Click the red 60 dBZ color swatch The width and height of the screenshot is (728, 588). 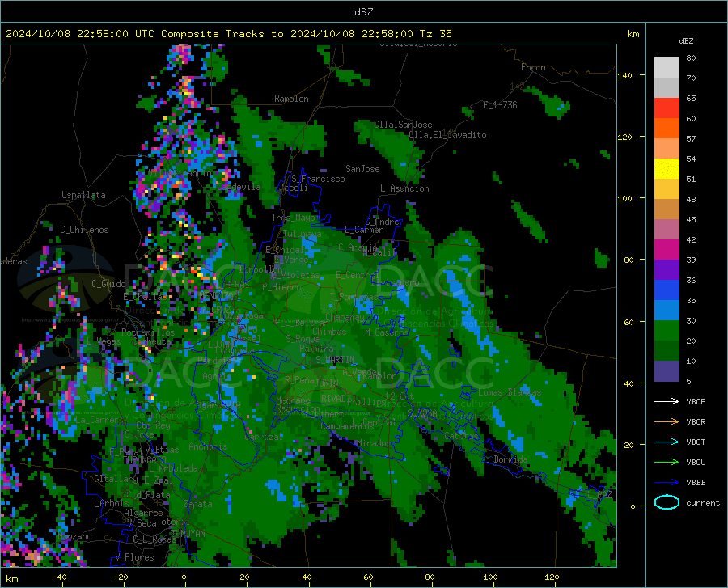pyautogui.click(x=667, y=108)
